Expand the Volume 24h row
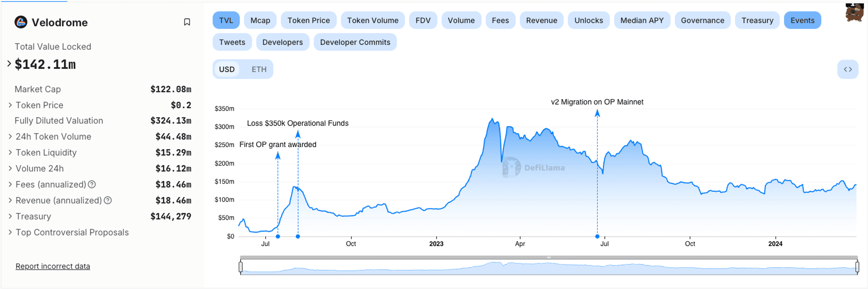Viewport: 868px width, 289px height. tap(10, 168)
